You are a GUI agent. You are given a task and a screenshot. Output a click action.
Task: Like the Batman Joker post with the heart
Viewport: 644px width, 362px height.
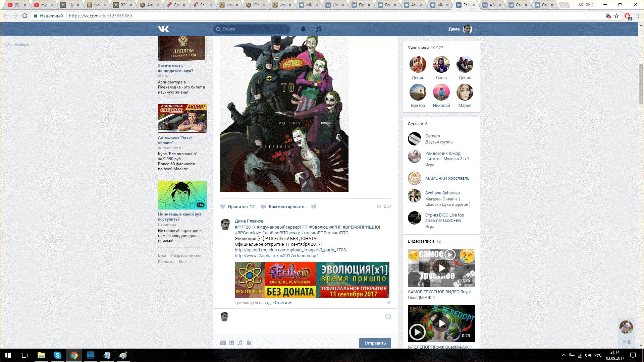tap(223, 206)
